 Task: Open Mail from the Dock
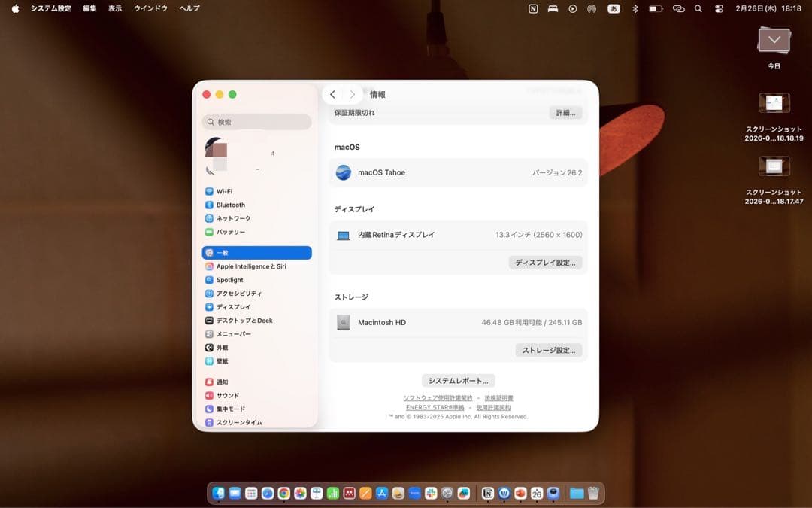(235, 494)
